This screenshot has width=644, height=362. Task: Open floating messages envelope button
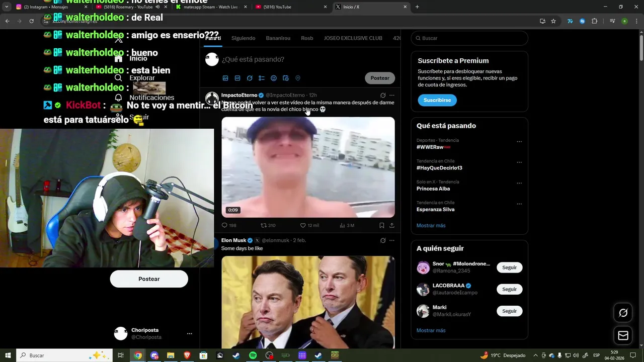click(623, 335)
